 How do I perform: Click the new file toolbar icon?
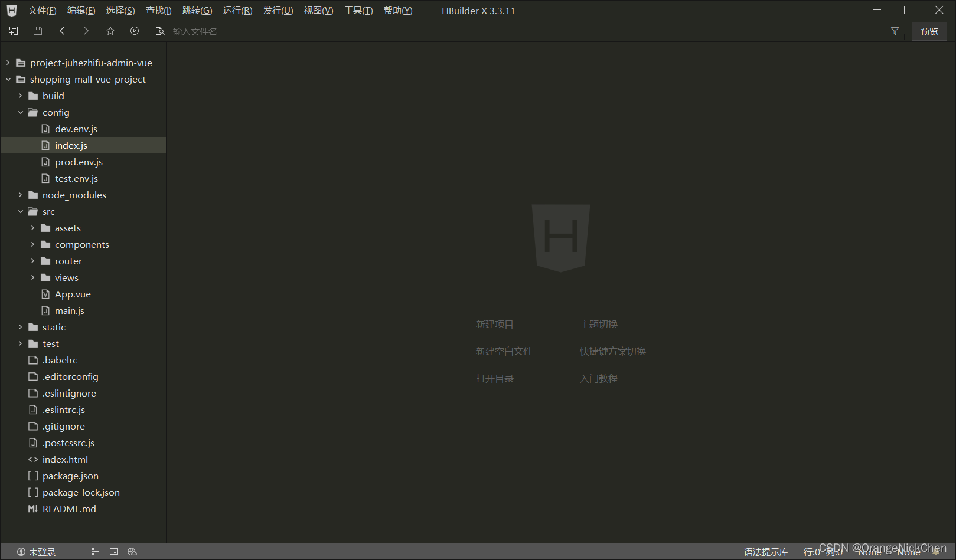(x=13, y=31)
